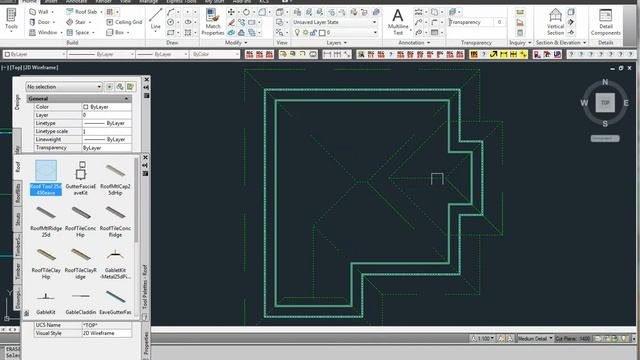Viewport: 640px width, 360px height.
Task: Click Quick Select icon in Properties palette
Action: (x=130, y=87)
